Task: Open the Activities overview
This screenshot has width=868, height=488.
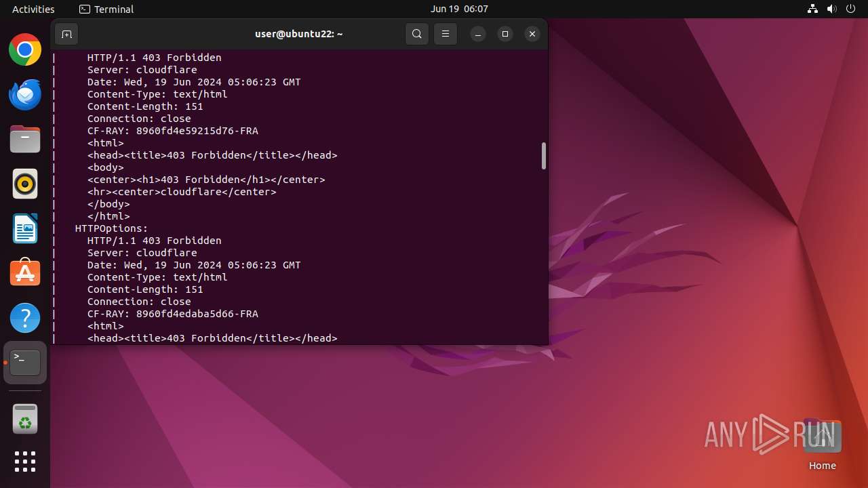Action: pyautogui.click(x=33, y=9)
